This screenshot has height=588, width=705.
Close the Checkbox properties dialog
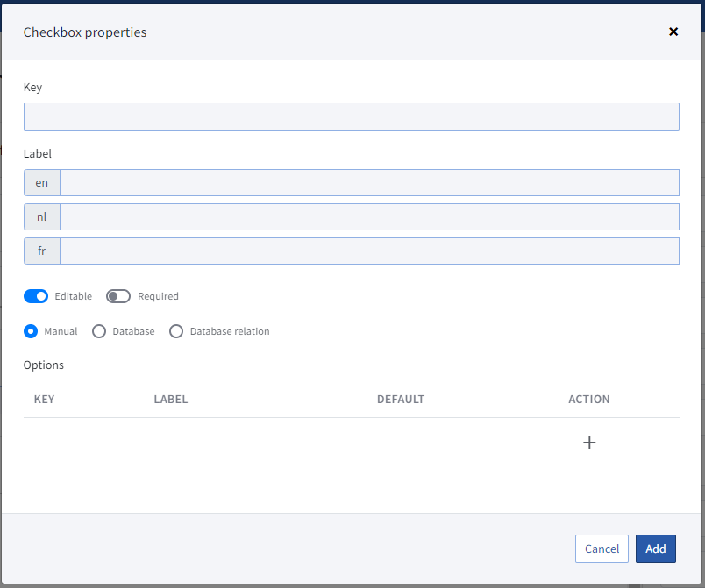(x=673, y=32)
